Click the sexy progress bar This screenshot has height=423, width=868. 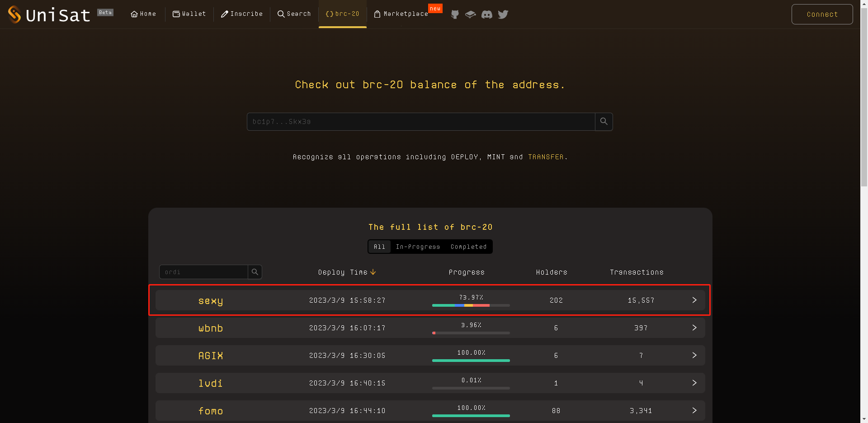471,305
